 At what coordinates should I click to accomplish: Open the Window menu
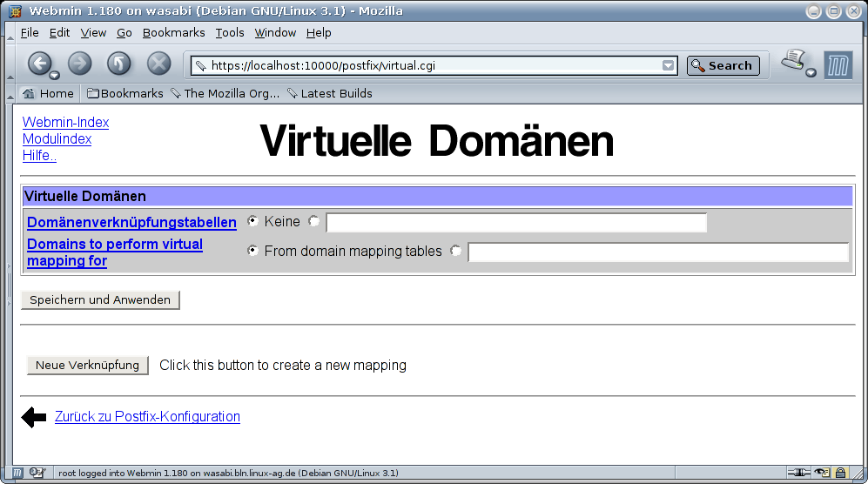275,33
